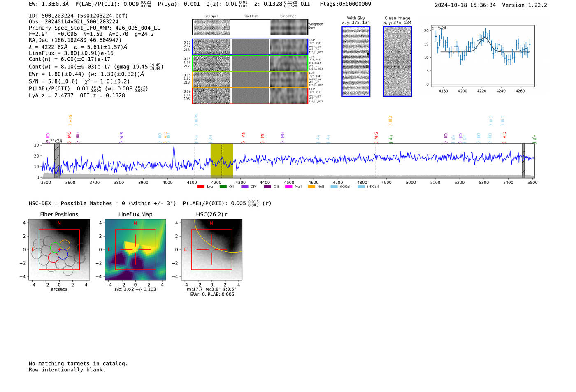Click the yellow highlighted region in the spectrum

pyautogui.click(x=222, y=161)
